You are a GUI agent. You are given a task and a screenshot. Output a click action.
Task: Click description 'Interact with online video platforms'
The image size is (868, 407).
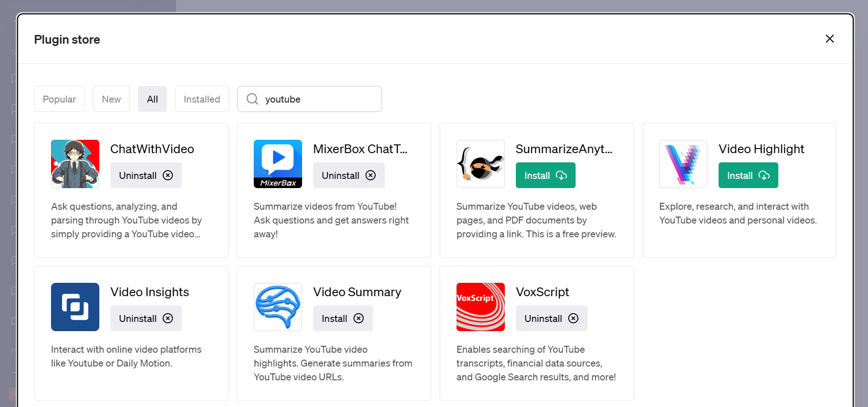coord(126,356)
